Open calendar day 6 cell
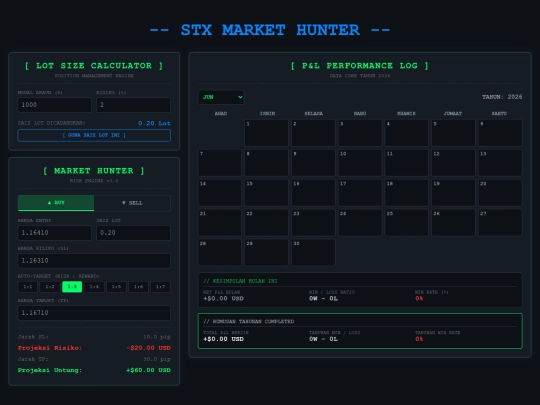 point(500,133)
